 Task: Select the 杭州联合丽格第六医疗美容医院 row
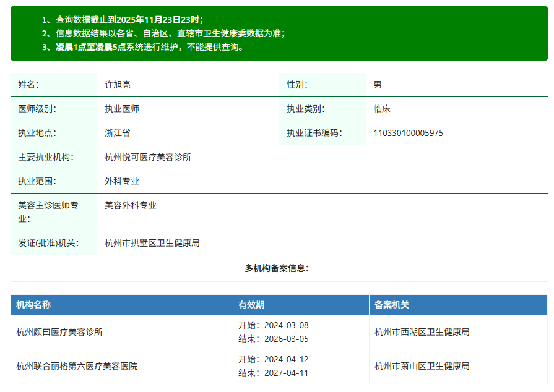tap(77, 366)
